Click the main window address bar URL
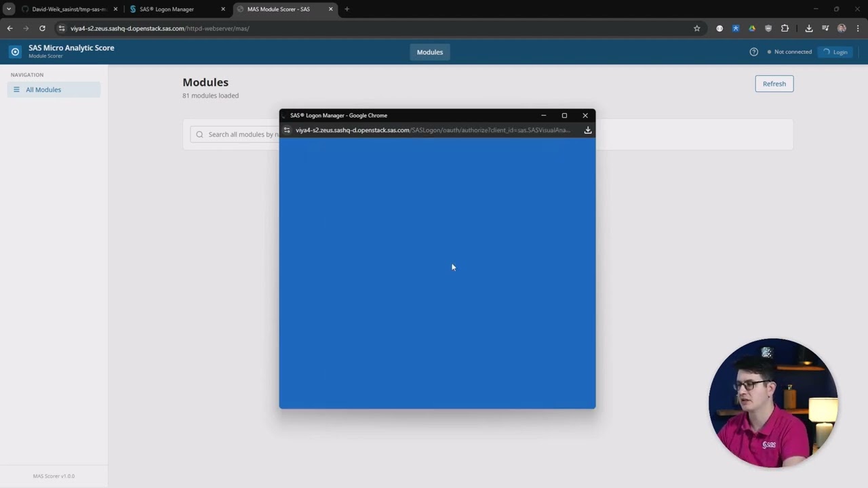The image size is (868, 488). point(160,28)
